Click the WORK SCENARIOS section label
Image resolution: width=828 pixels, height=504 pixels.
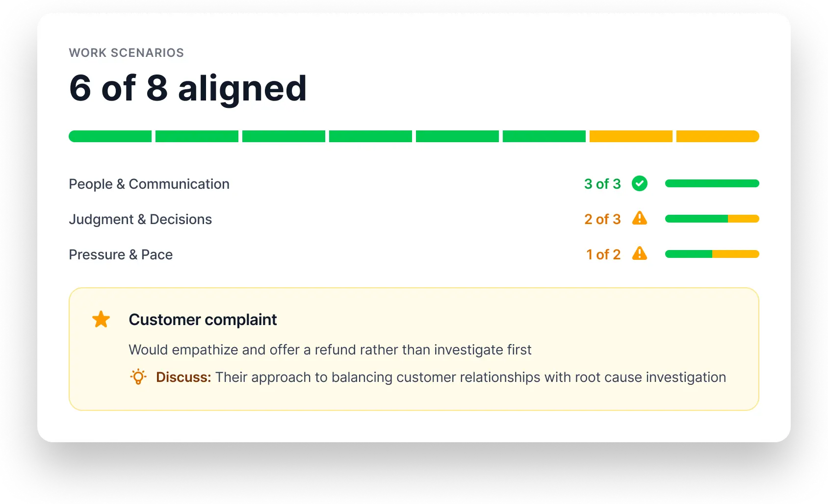coord(126,52)
